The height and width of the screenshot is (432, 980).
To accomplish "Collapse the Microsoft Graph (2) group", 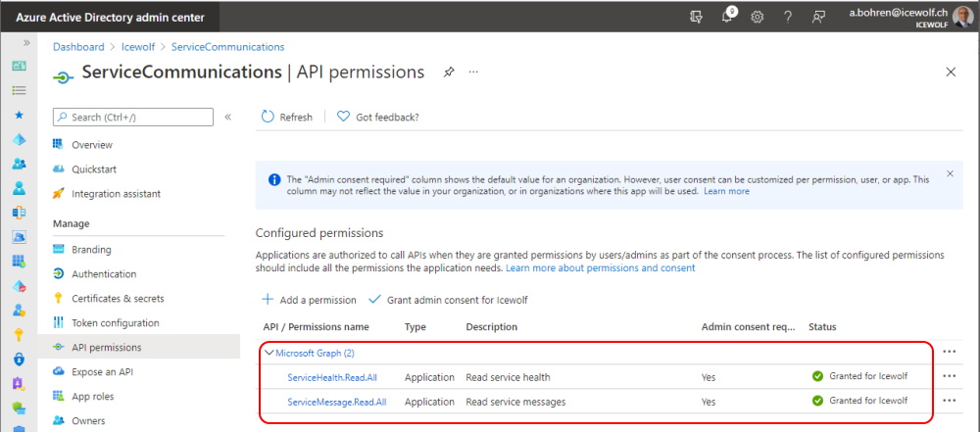I will 269,353.
